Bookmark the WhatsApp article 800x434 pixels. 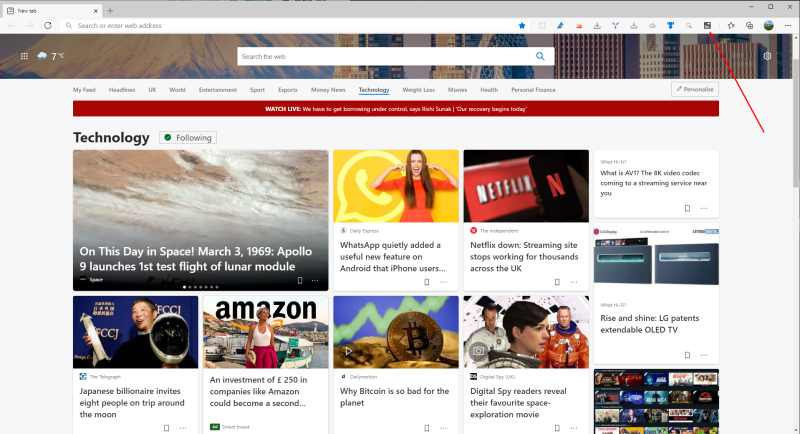(x=427, y=282)
